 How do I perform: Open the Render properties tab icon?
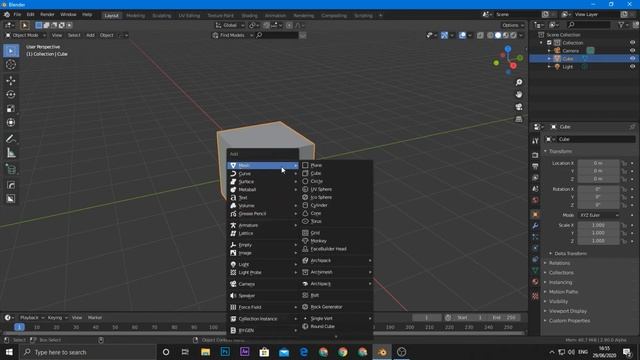[x=535, y=155]
